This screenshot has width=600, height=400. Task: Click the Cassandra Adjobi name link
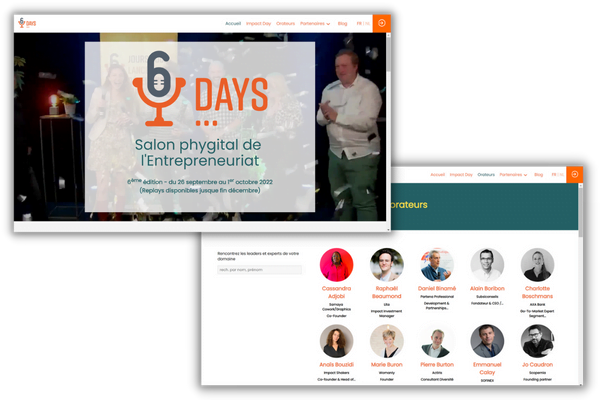[336, 292]
